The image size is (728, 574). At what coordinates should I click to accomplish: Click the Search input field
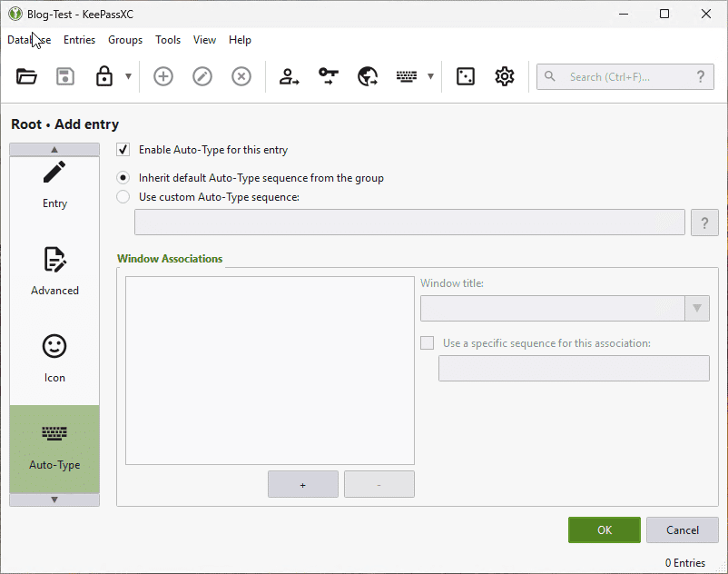626,77
